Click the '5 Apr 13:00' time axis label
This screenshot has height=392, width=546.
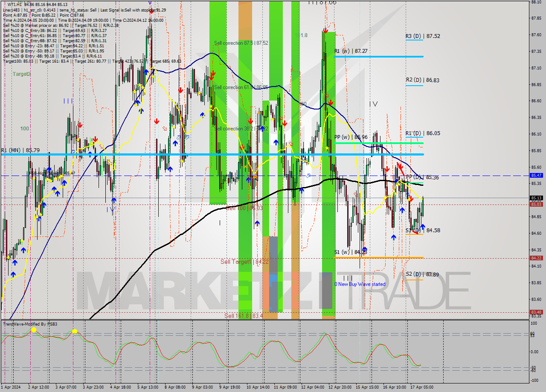click(x=148, y=387)
